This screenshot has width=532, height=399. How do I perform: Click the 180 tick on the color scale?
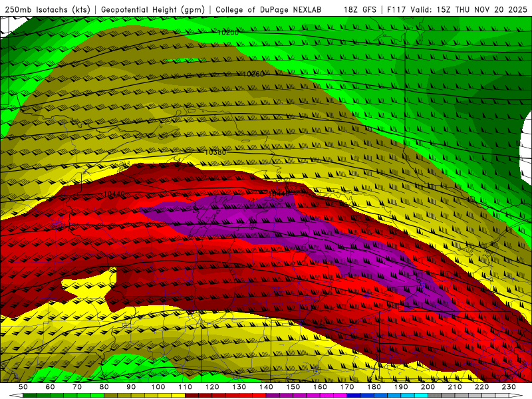pos(374,387)
